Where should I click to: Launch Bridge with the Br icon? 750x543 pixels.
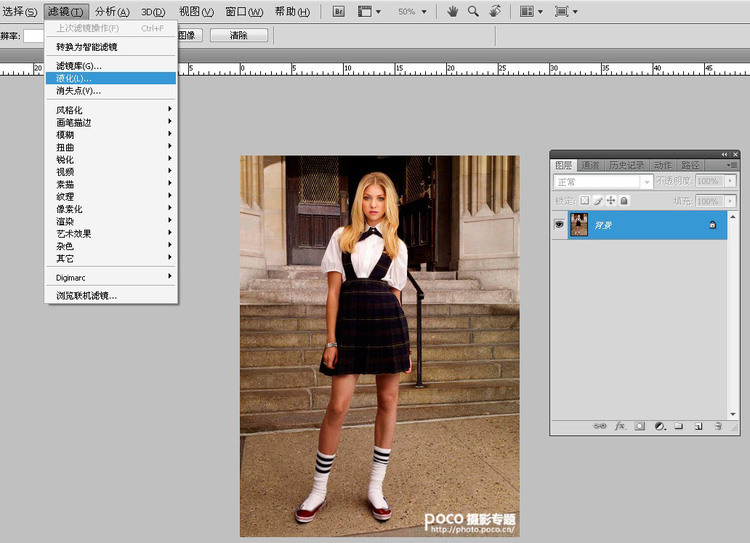pyautogui.click(x=339, y=11)
